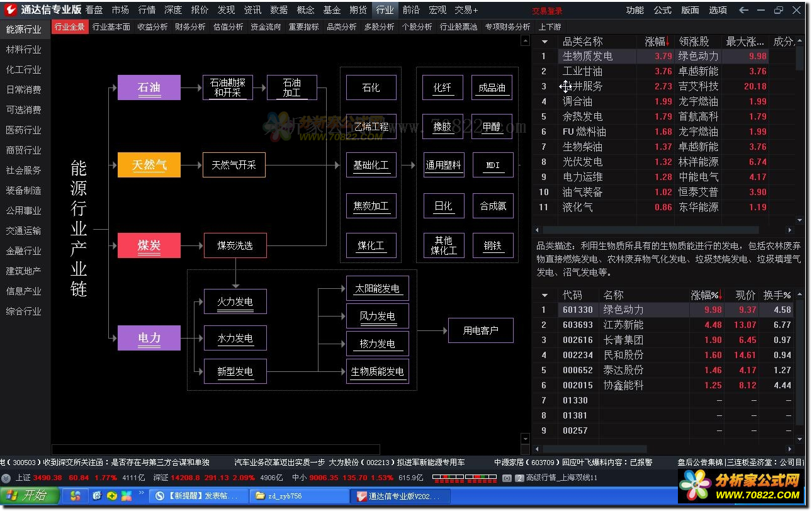The image size is (812, 511).
Task: Select stock row 002015 协鑫能科
Action: [x=663, y=386]
